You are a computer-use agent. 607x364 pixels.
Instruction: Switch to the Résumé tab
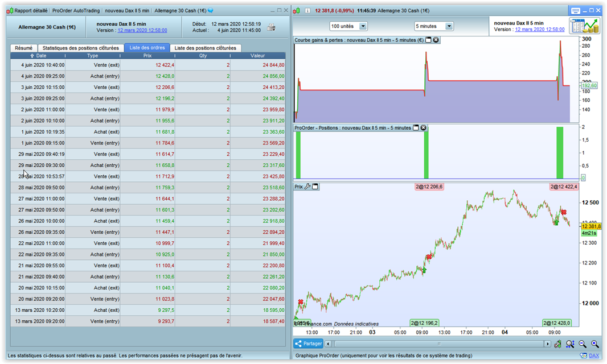coord(23,48)
